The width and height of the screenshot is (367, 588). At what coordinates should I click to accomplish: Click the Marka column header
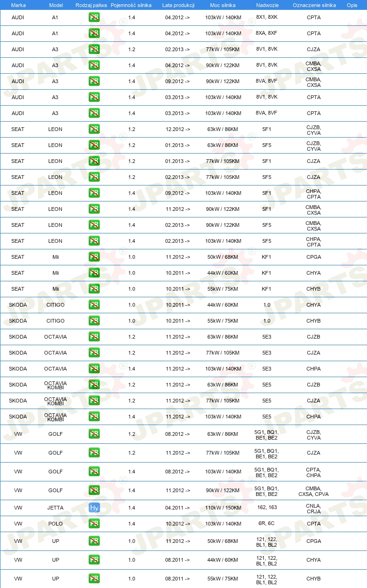[x=18, y=5]
